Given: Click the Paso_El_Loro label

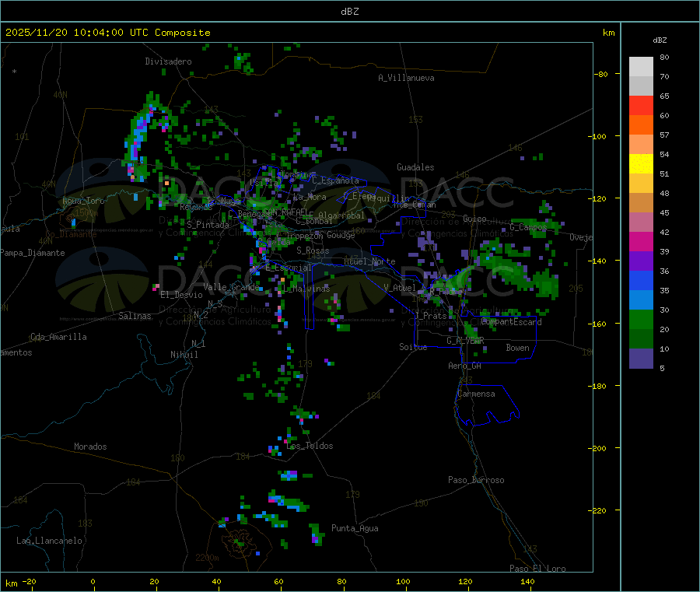Looking at the screenshot, I should pos(537,569).
